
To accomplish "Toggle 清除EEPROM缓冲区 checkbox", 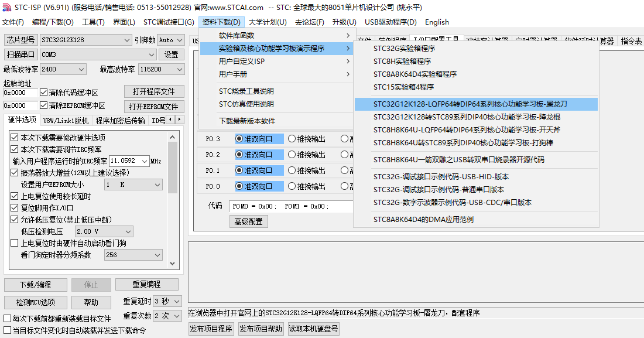I will 43,105.
